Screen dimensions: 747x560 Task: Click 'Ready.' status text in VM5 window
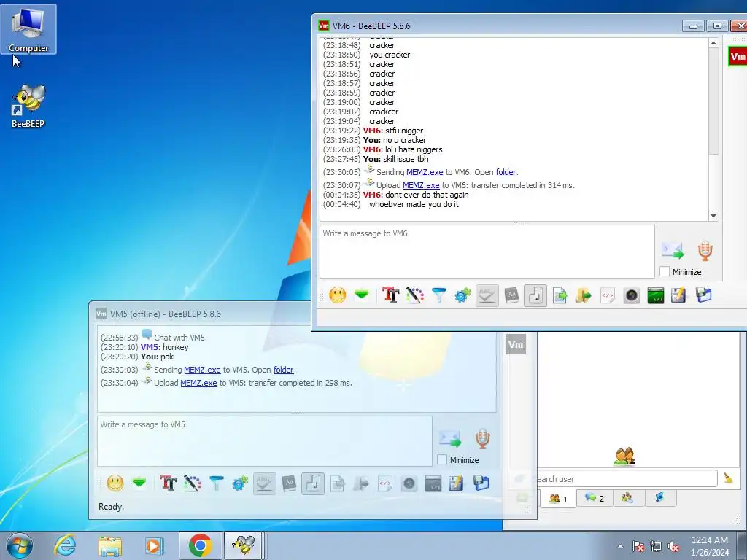(x=111, y=507)
